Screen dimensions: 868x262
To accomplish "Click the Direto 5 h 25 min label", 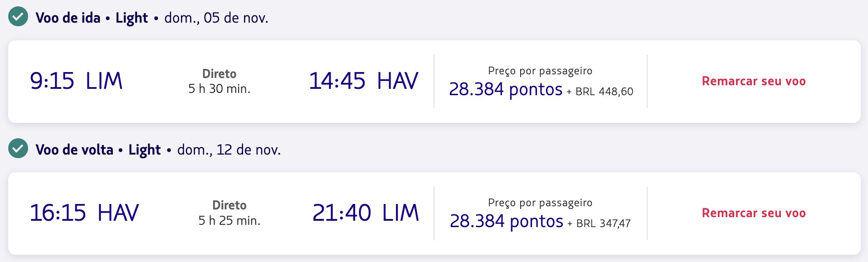I will [x=229, y=213].
